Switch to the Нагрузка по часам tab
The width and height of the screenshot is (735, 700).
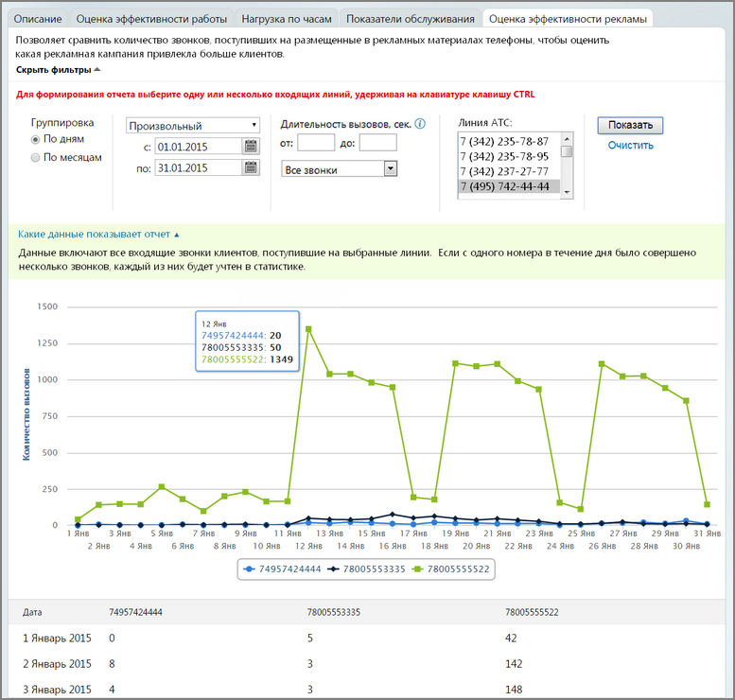287,19
